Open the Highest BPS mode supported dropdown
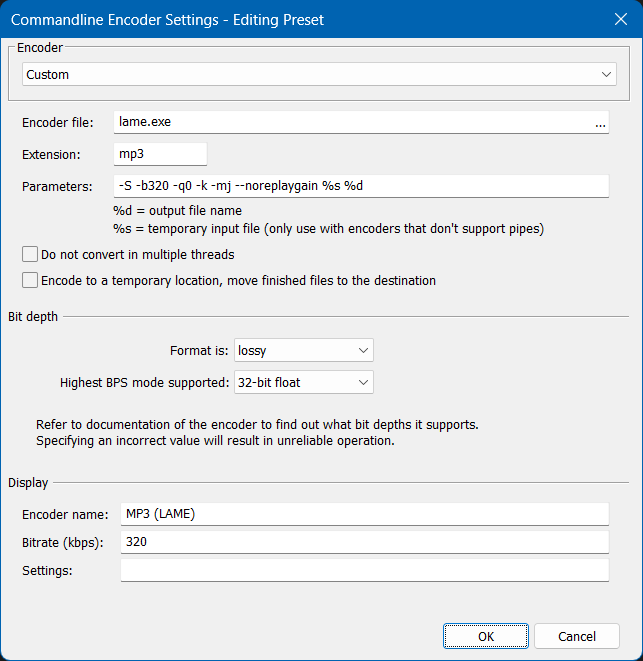 click(303, 382)
